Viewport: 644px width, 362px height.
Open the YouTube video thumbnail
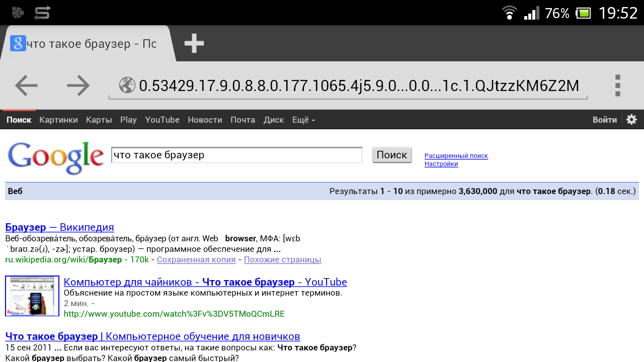pyautogui.click(x=32, y=296)
